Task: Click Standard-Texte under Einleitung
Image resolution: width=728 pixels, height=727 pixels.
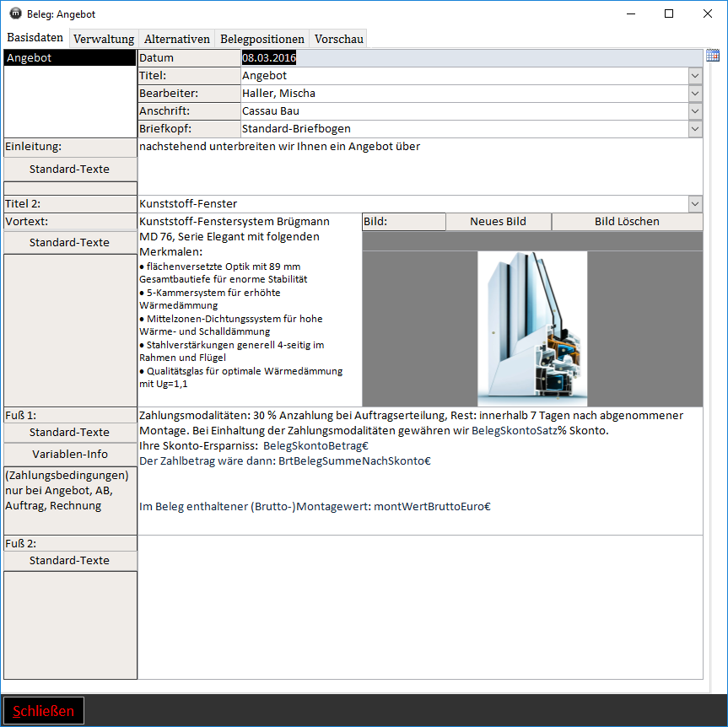Action: (x=70, y=170)
